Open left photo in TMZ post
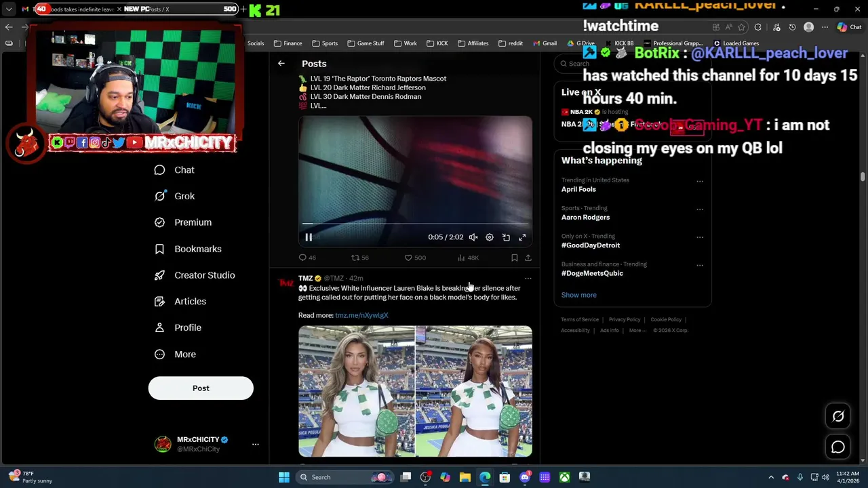The height and width of the screenshot is (488, 868). coord(357,391)
